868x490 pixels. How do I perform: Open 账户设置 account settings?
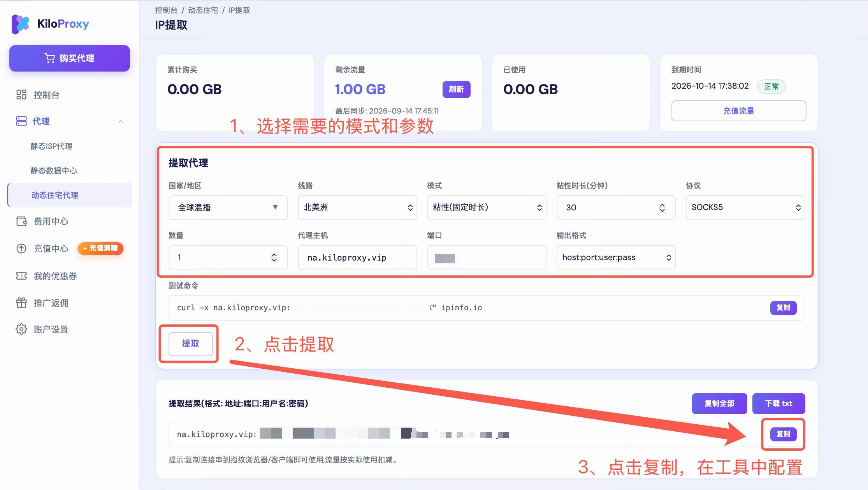51,329
